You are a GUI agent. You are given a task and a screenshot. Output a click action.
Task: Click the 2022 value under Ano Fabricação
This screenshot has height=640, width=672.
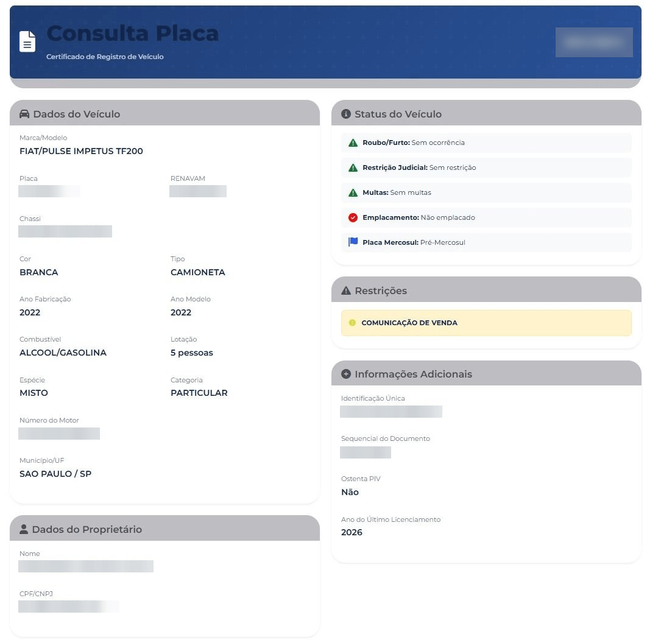[x=30, y=313]
